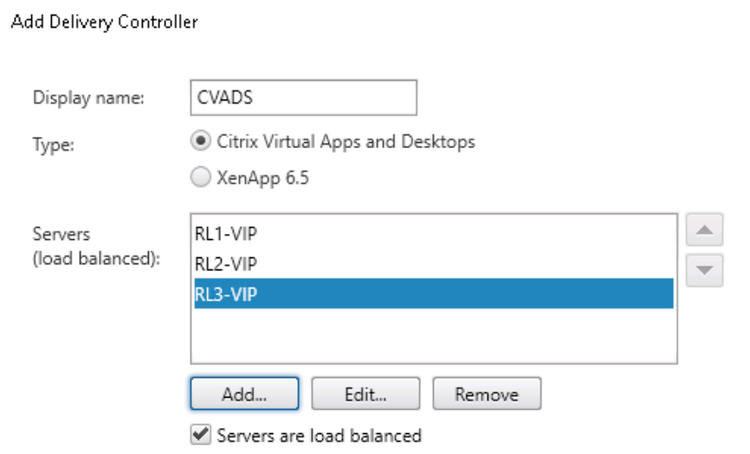The height and width of the screenshot is (454, 750).
Task: Select Citrix Virtual Apps and Desktops type
Action: pos(200,142)
